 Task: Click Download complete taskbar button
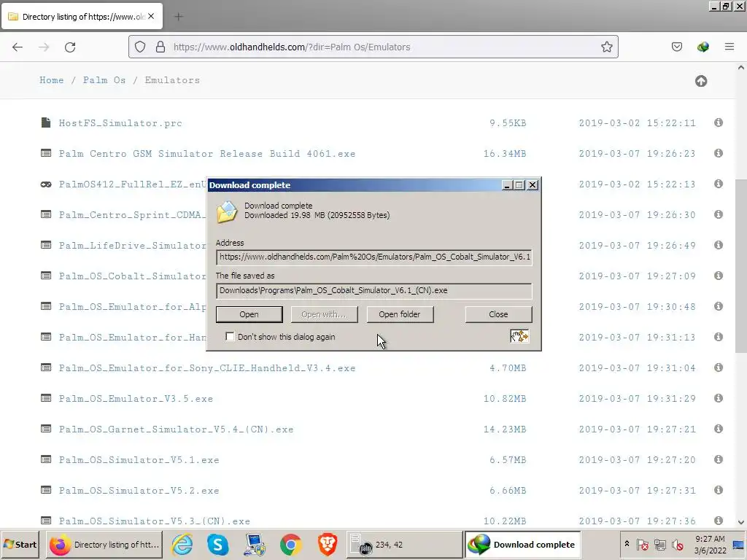pos(522,545)
